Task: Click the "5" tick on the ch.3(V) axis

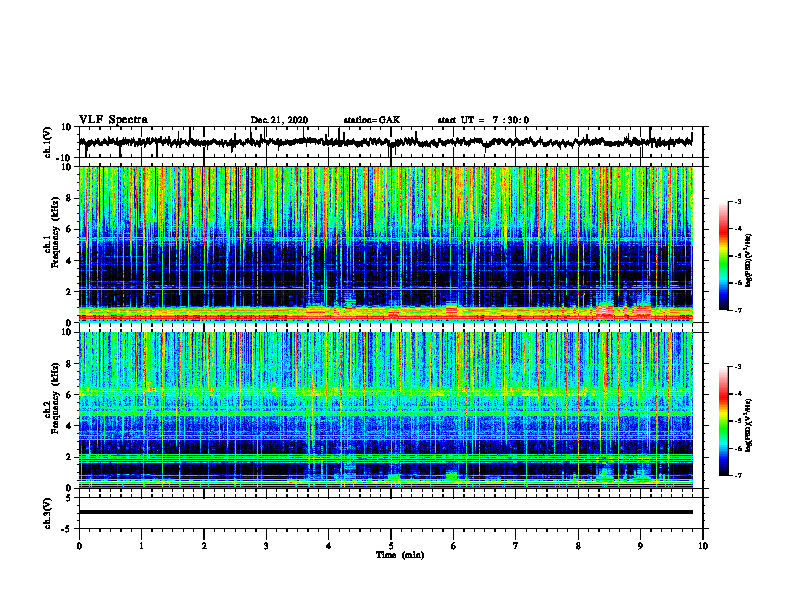Action: click(69, 498)
